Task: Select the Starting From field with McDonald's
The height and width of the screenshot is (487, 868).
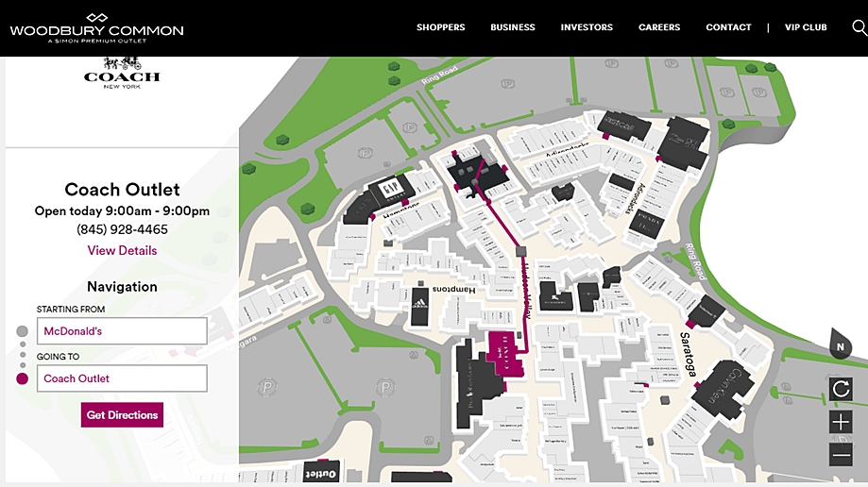Action: tap(122, 331)
